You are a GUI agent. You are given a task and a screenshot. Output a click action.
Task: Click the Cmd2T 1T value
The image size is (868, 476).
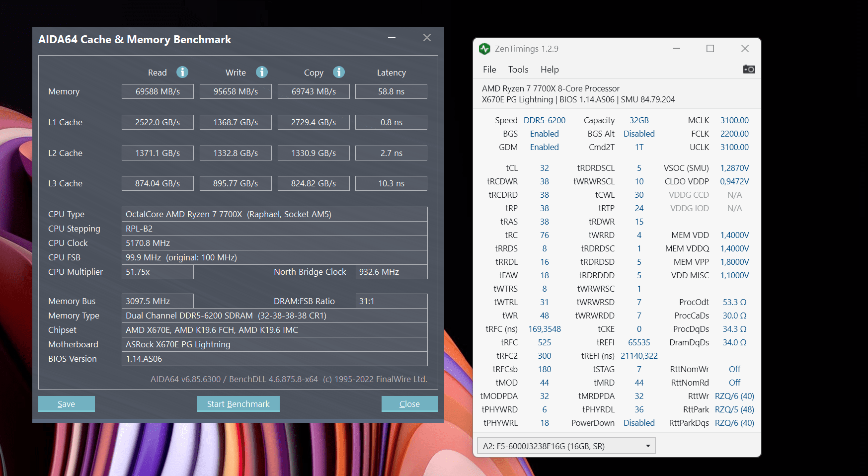coord(639,147)
